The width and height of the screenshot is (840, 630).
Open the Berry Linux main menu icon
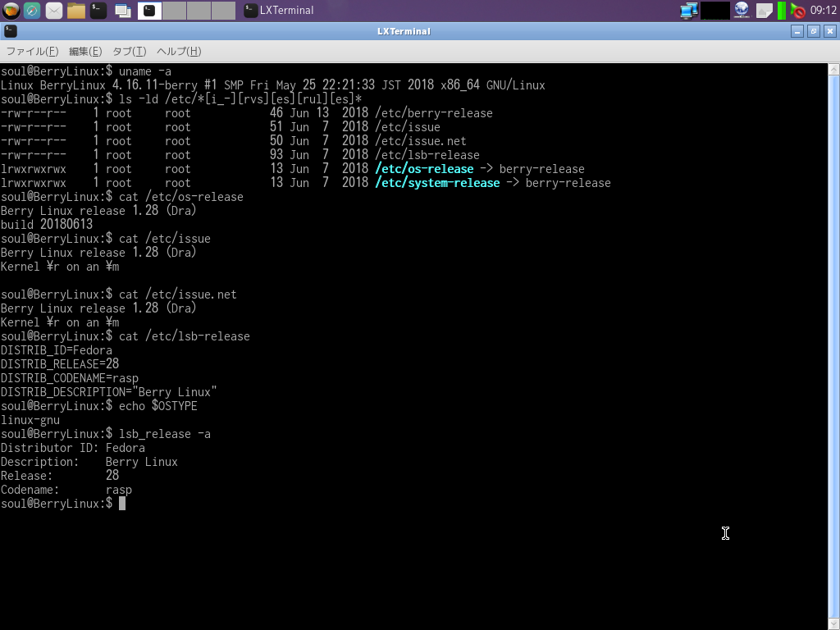11,10
